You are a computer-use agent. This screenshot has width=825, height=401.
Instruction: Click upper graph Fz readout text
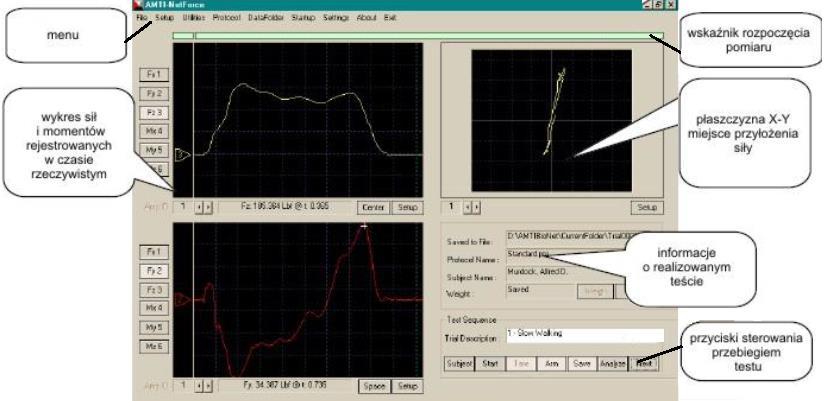tap(284, 207)
